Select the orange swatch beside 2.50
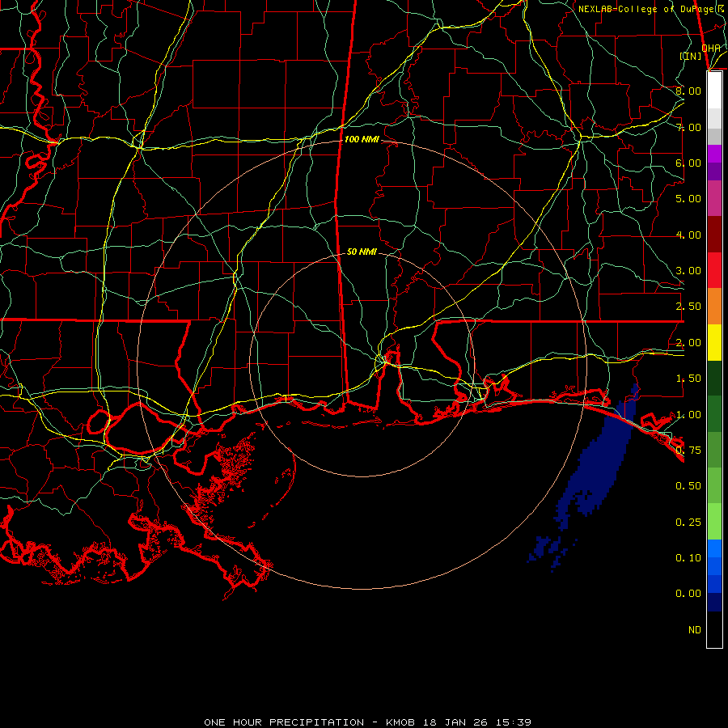The height and width of the screenshot is (728, 728). coord(714,307)
